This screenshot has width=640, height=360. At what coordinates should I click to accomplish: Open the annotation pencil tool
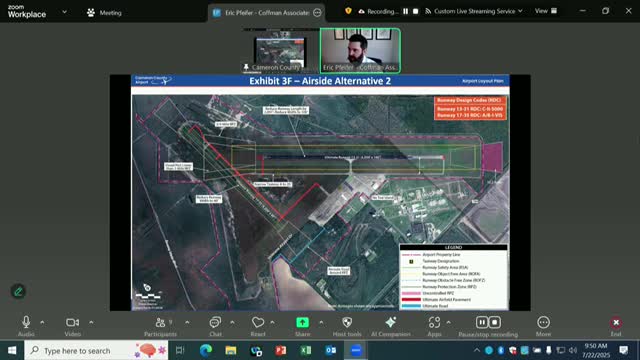(x=18, y=291)
